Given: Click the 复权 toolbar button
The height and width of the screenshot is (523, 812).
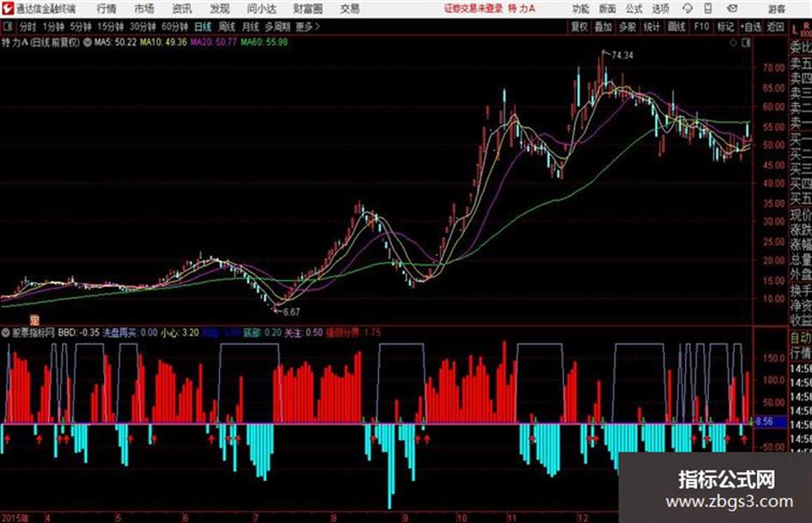Looking at the screenshot, I should (579, 27).
